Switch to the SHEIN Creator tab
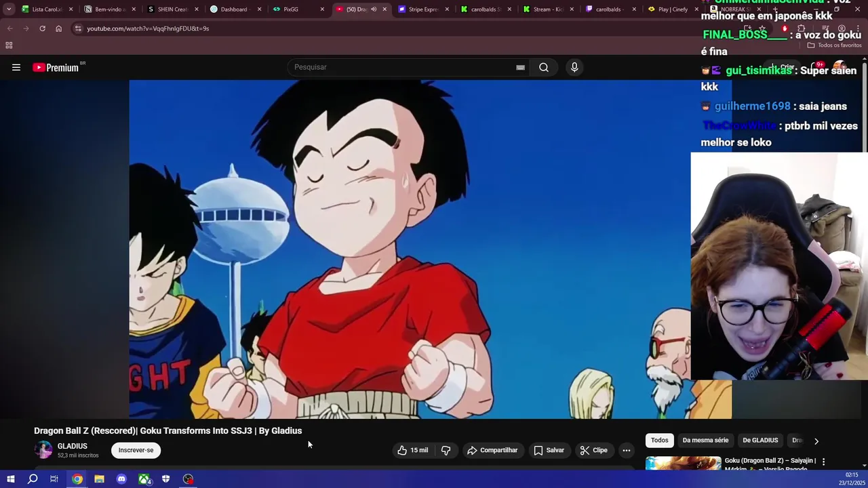 point(172,9)
